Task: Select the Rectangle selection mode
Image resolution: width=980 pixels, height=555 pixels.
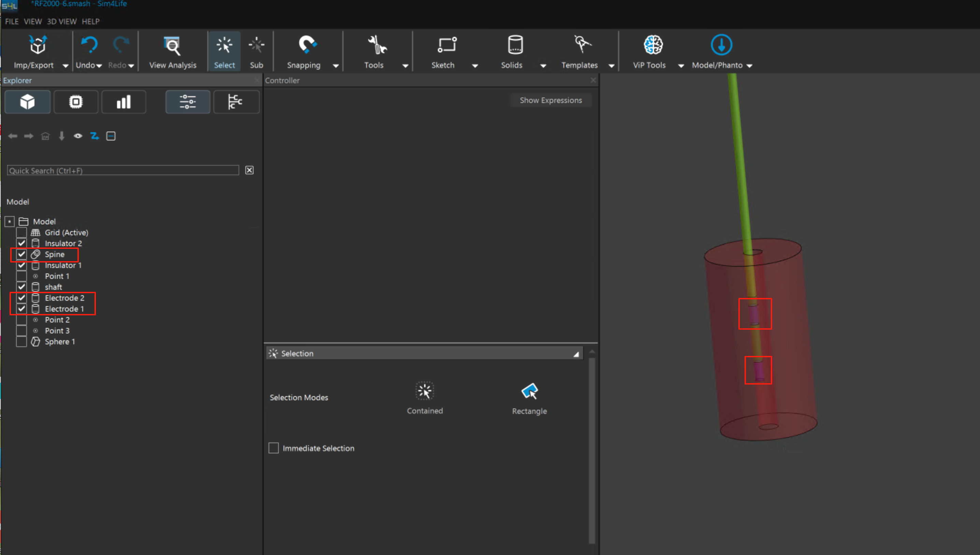Action: [x=529, y=392]
